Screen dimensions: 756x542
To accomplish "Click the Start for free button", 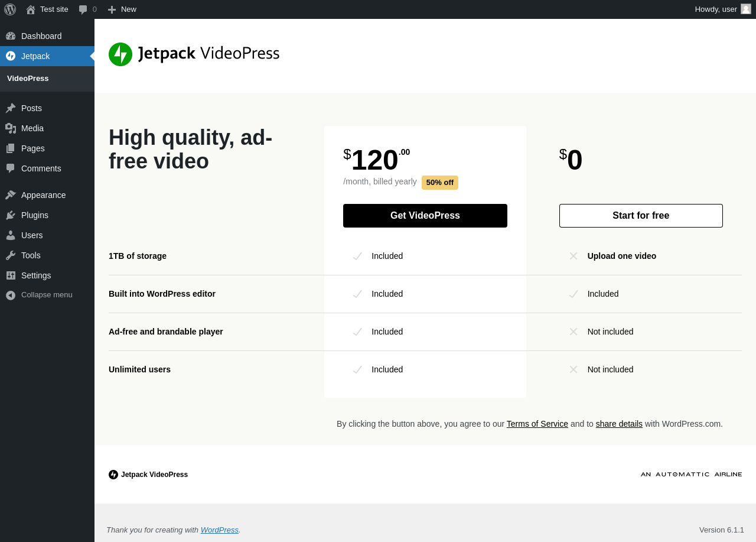I will 641,216.
